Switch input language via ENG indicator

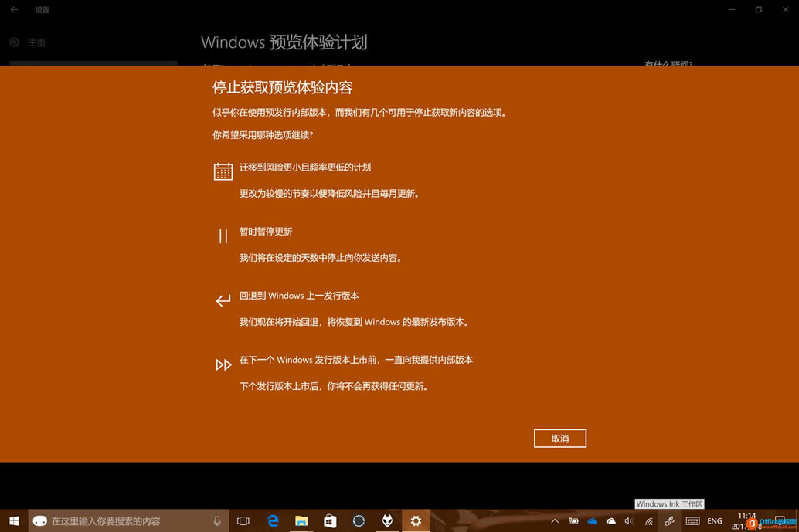point(715,521)
